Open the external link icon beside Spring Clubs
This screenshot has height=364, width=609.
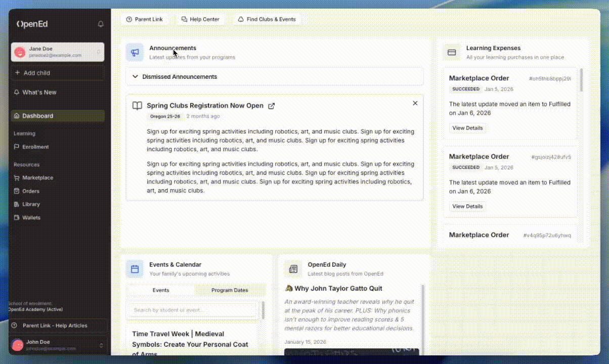point(272,106)
